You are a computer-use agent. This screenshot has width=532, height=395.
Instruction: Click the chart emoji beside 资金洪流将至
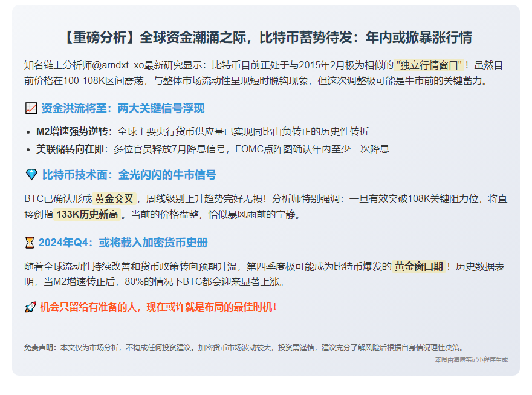pos(31,109)
